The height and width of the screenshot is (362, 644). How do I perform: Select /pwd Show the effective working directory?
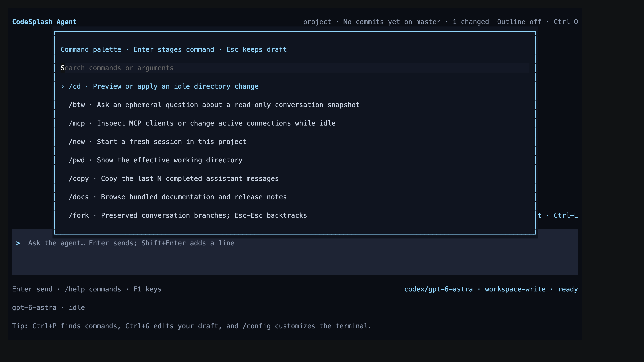point(295,160)
